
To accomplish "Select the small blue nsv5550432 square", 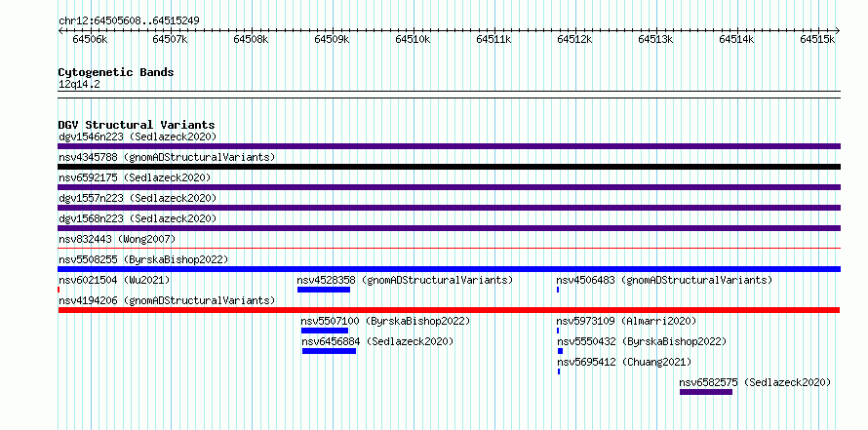I will click(x=560, y=351).
